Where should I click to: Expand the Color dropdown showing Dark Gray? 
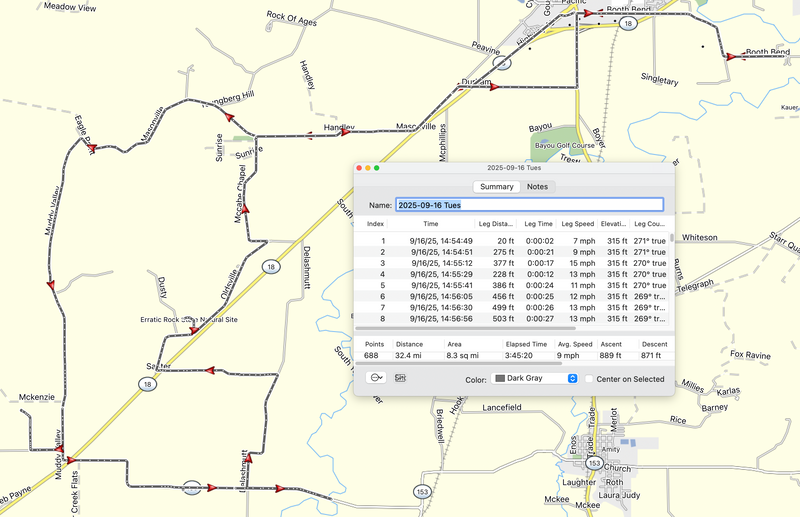572,379
